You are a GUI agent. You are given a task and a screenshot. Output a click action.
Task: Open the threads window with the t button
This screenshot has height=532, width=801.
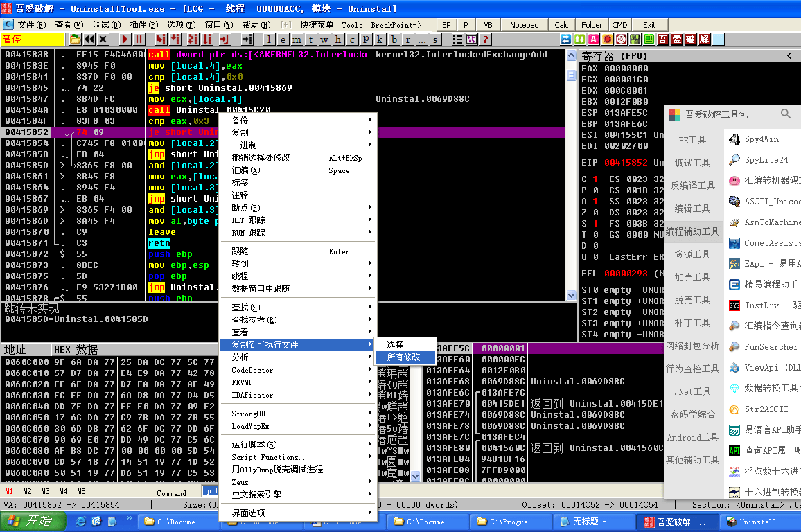pos(310,39)
